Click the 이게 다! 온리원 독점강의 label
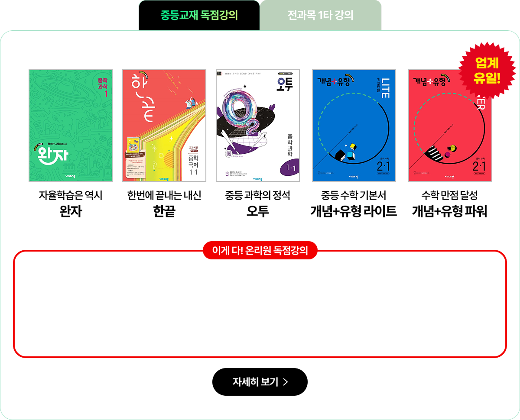The image size is (520, 420). coord(260,250)
